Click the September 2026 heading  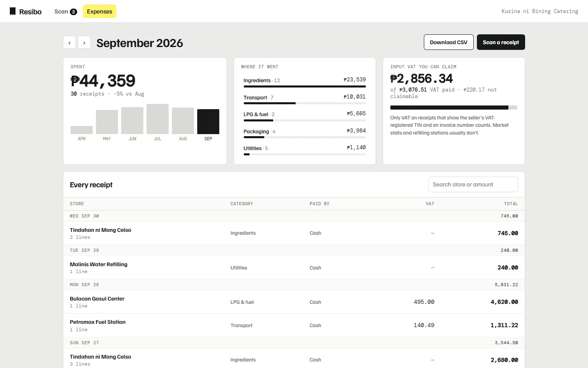(140, 43)
